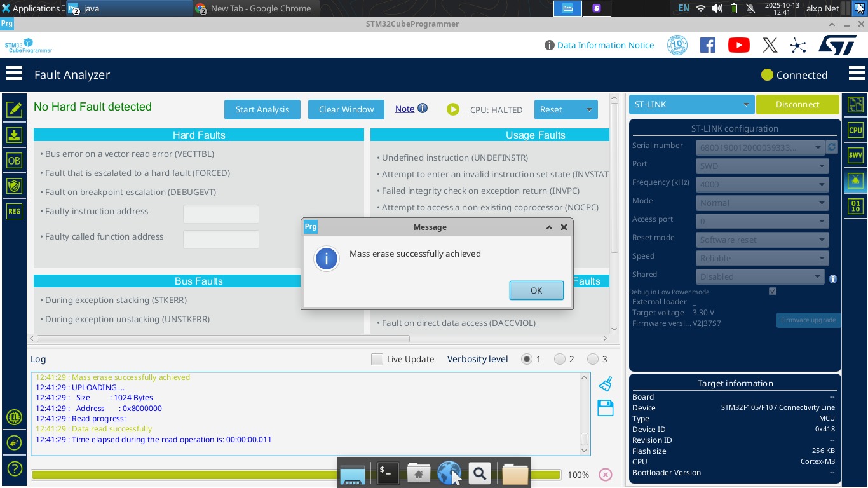
Task: Open the Option Bytes (OB) sidebar icon
Action: [x=14, y=161]
